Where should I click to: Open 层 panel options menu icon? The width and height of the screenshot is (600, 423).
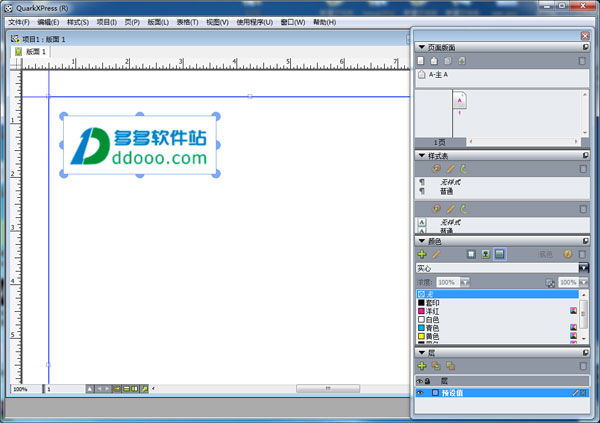pyautogui.click(x=585, y=353)
